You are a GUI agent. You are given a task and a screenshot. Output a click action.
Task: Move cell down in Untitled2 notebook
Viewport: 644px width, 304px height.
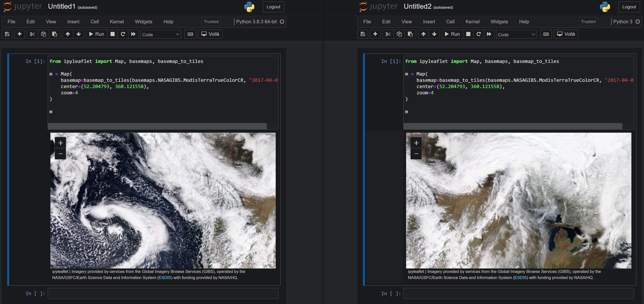point(434,34)
